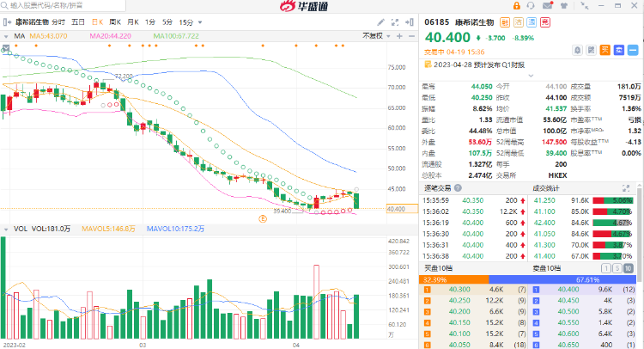Switch to 周K weekly chart tab
Viewport: 644px width, 349px height.
(x=115, y=22)
